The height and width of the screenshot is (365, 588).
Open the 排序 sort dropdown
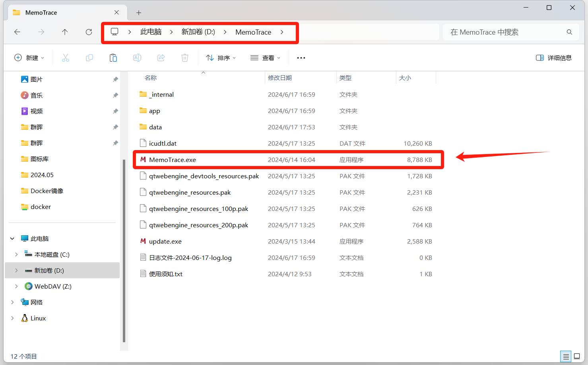click(x=221, y=58)
